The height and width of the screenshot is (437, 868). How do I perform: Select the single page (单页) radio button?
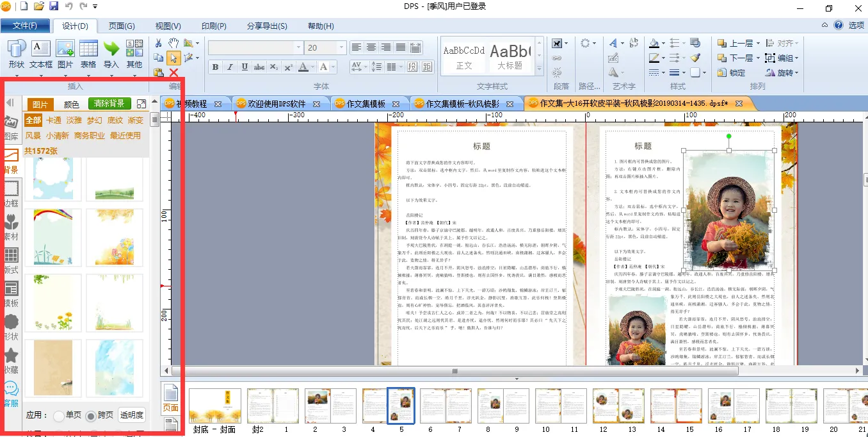tap(59, 415)
